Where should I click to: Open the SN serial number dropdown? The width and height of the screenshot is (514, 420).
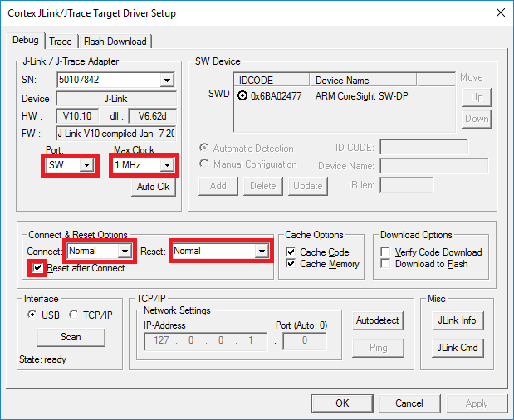pos(167,80)
